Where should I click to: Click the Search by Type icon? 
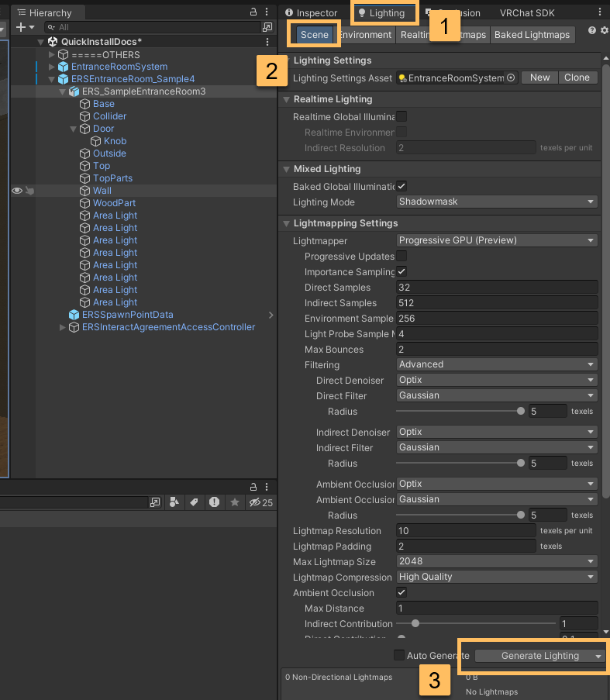(174, 502)
